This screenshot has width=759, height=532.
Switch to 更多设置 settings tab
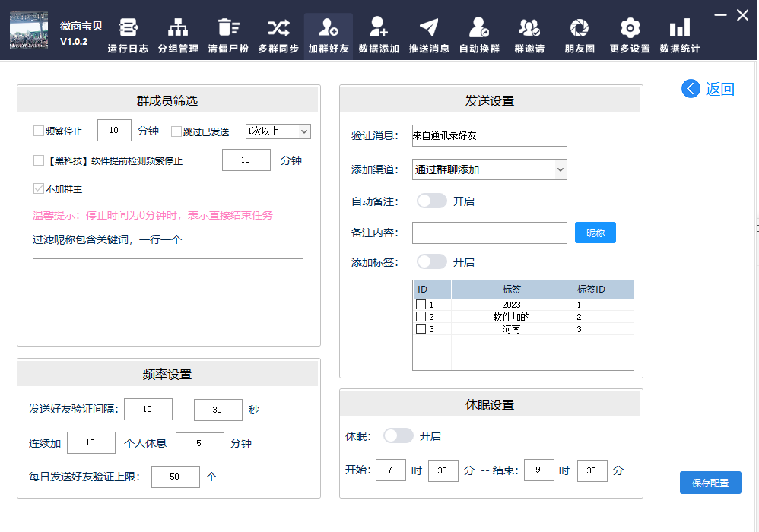tap(630, 35)
